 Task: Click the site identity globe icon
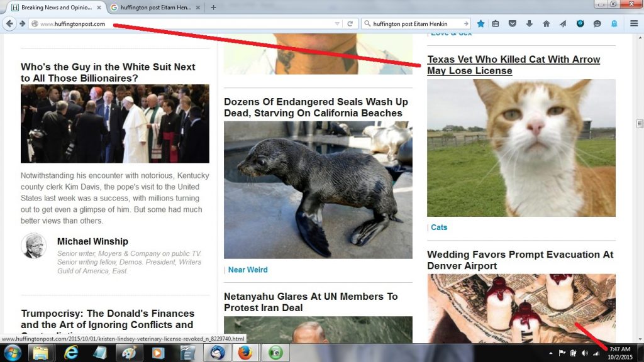coord(35,24)
